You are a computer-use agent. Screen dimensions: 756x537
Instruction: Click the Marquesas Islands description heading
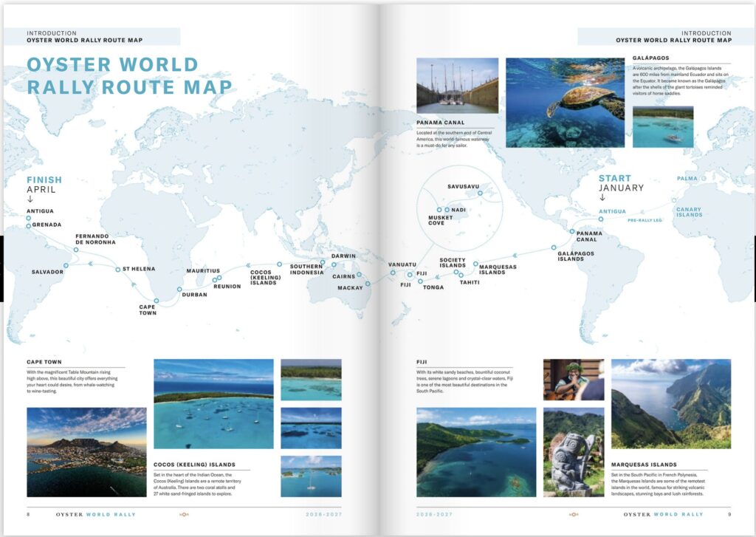point(644,465)
